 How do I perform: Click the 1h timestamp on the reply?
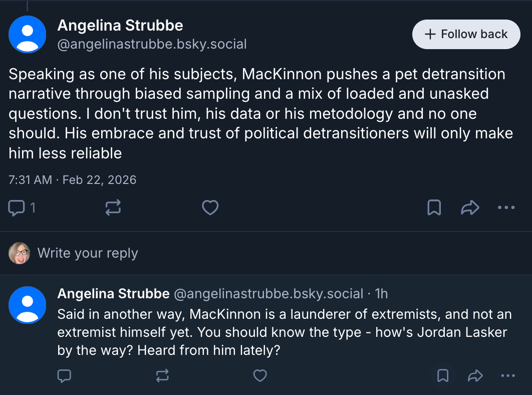point(381,293)
